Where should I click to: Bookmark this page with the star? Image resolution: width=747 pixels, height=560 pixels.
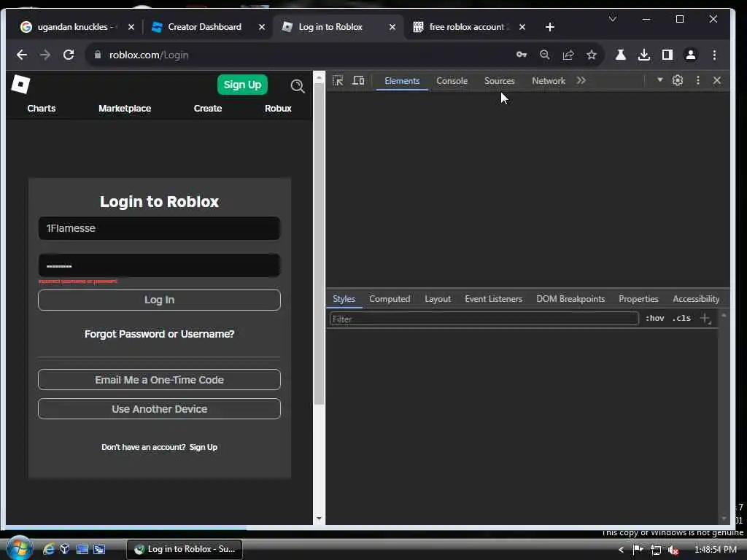591,55
